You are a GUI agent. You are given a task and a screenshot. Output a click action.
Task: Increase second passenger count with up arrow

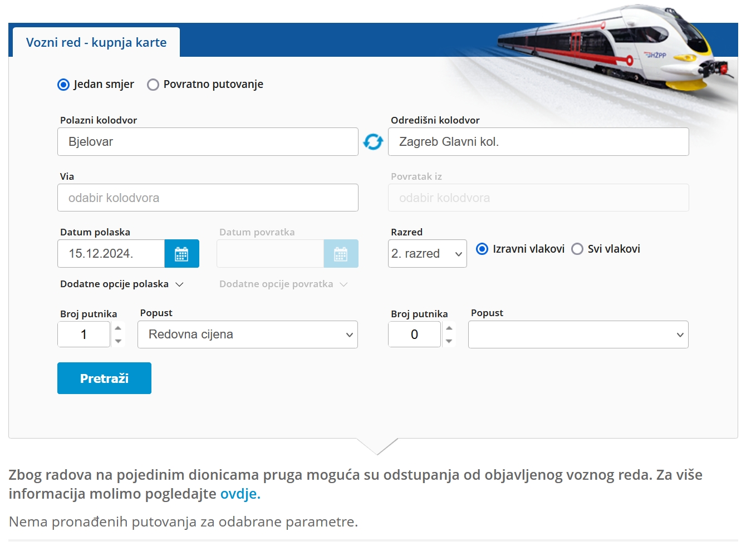click(x=449, y=328)
